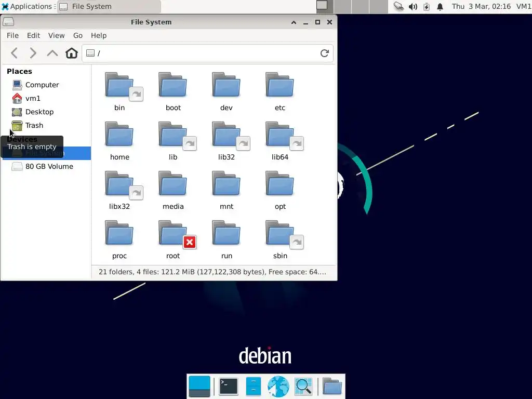
Task: Open the bin folder
Action: tap(119, 91)
